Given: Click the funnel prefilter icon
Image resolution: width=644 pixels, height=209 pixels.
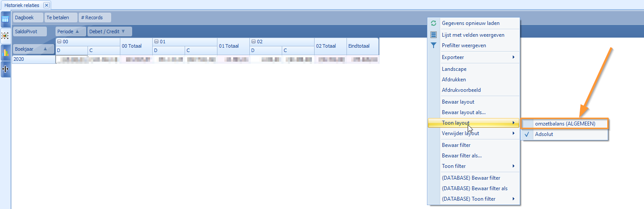Looking at the screenshot, I should 434,45.
